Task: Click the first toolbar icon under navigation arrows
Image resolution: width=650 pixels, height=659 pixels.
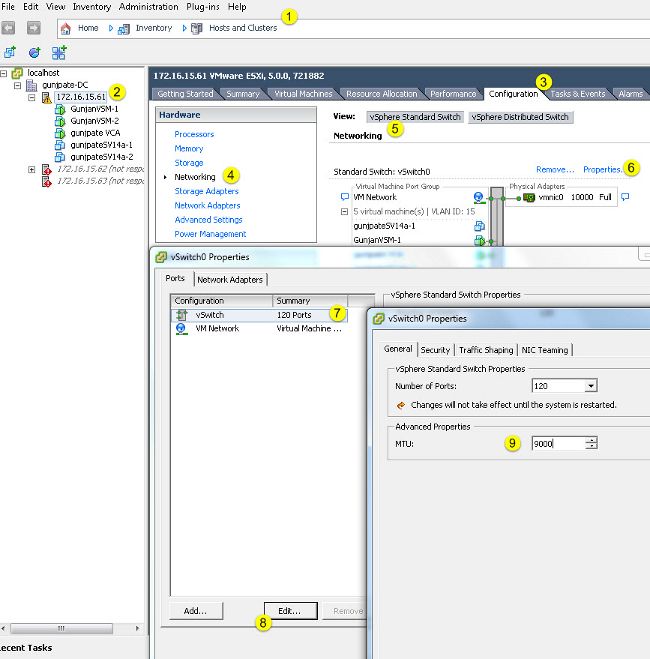Action: [x=10, y=53]
